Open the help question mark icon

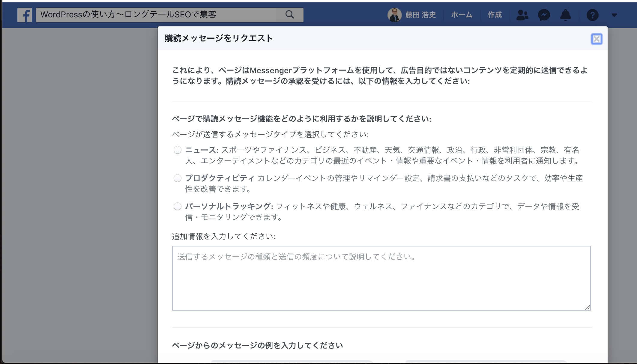pos(592,15)
